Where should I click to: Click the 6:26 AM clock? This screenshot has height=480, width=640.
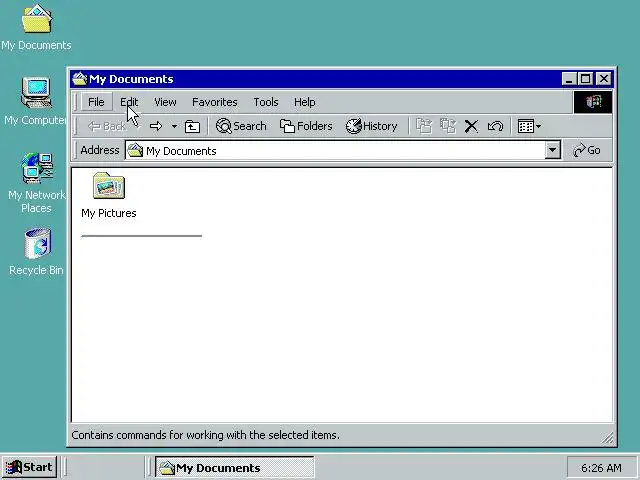pyautogui.click(x=601, y=468)
